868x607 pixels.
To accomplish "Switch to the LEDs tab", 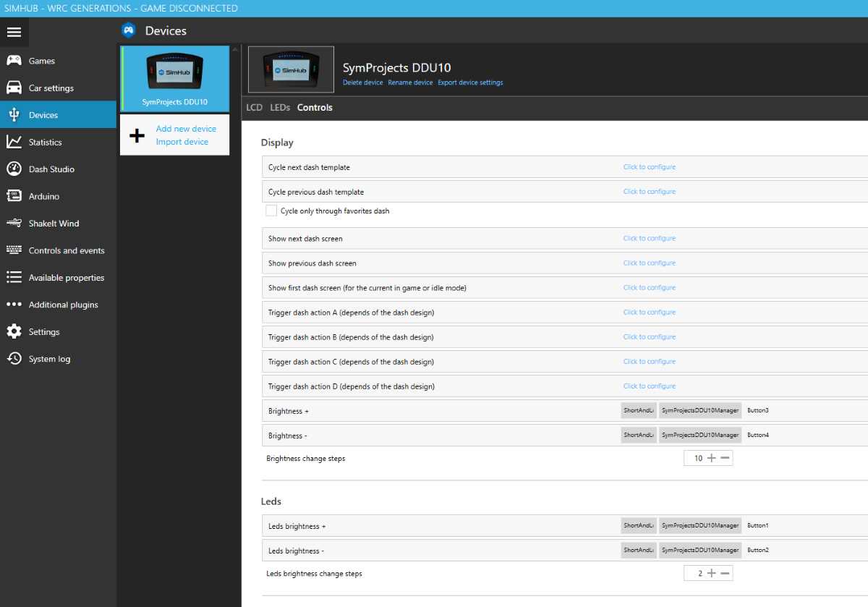I will point(280,107).
